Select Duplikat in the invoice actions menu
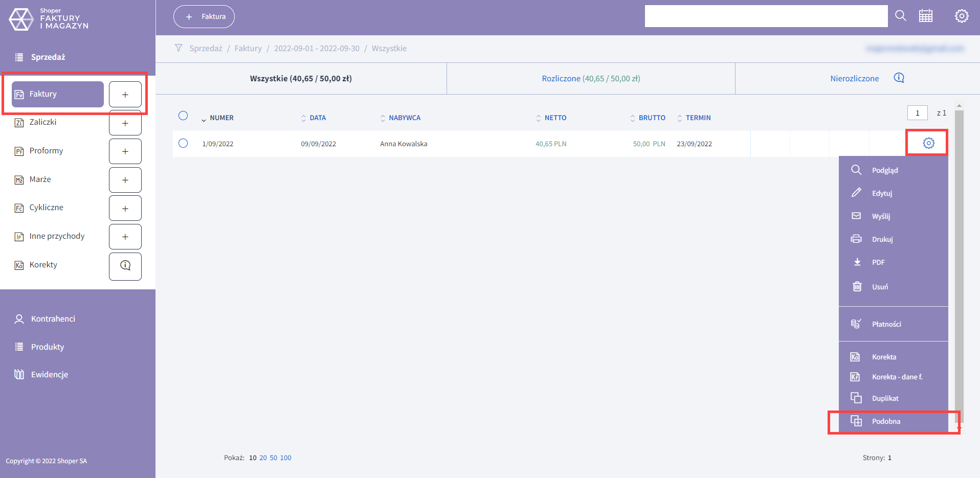 pyautogui.click(x=885, y=398)
